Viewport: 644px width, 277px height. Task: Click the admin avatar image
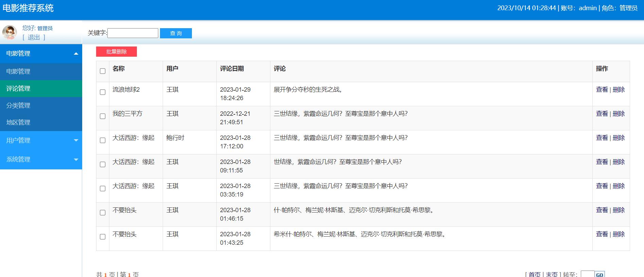pos(10,32)
